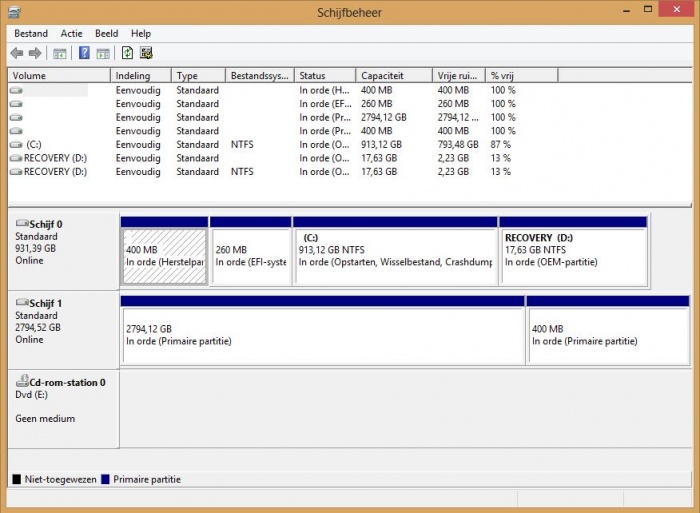The height and width of the screenshot is (513, 700).
Task: Toggle the action pane toolbar icon
Action: coord(103,53)
